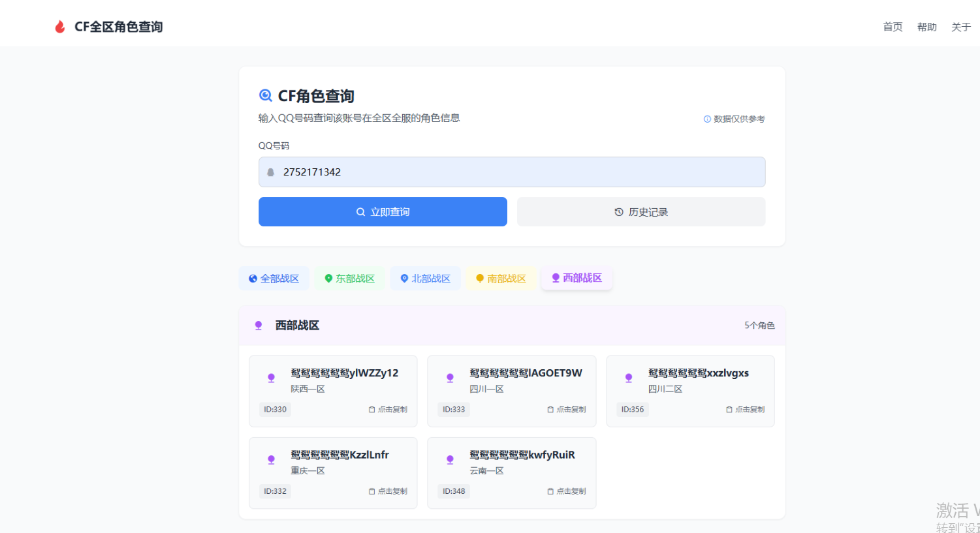The width and height of the screenshot is (980, 533).
Task: Click the pin icon on the 四川二区 card
Action: coord(629,378)
